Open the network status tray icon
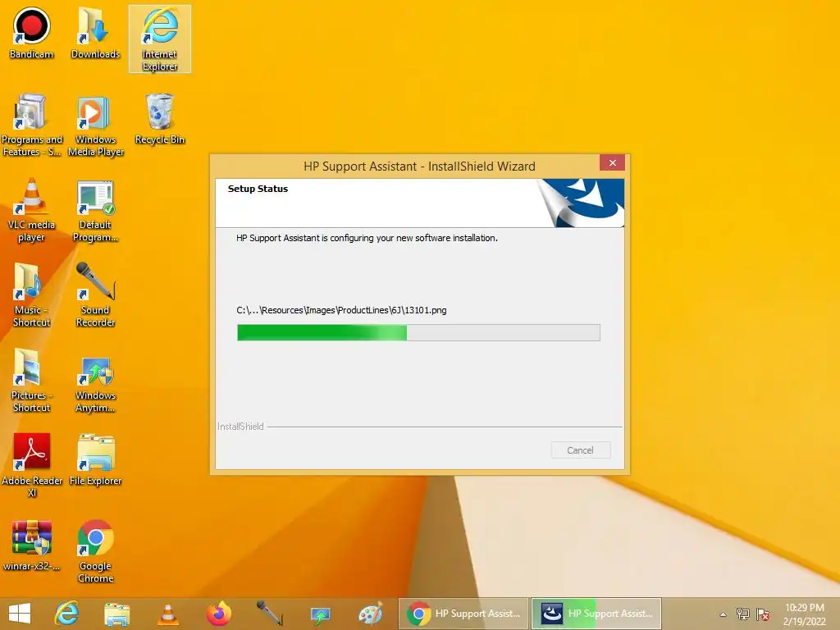The height and width of the screenshot is (630, 840). (x=743, y=614)
